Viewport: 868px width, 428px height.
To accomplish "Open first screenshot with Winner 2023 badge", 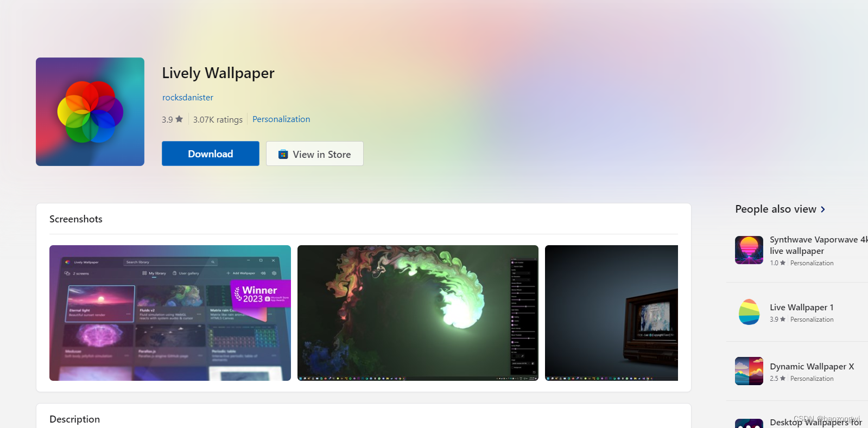I will pyautogui.click(x=170, y=313).
